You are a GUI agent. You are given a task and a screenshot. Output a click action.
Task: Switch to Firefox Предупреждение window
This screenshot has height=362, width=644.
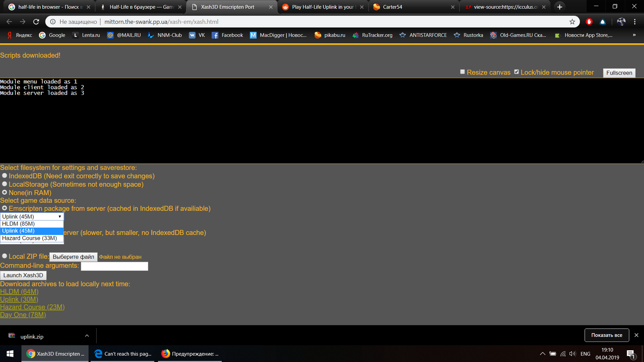[x=190, y=354]
